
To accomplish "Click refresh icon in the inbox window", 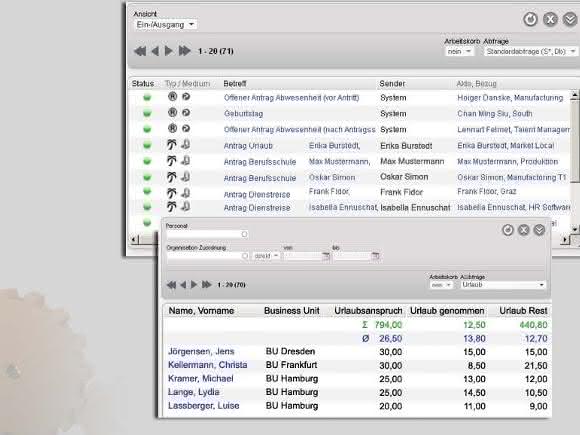I will (530, 19).
